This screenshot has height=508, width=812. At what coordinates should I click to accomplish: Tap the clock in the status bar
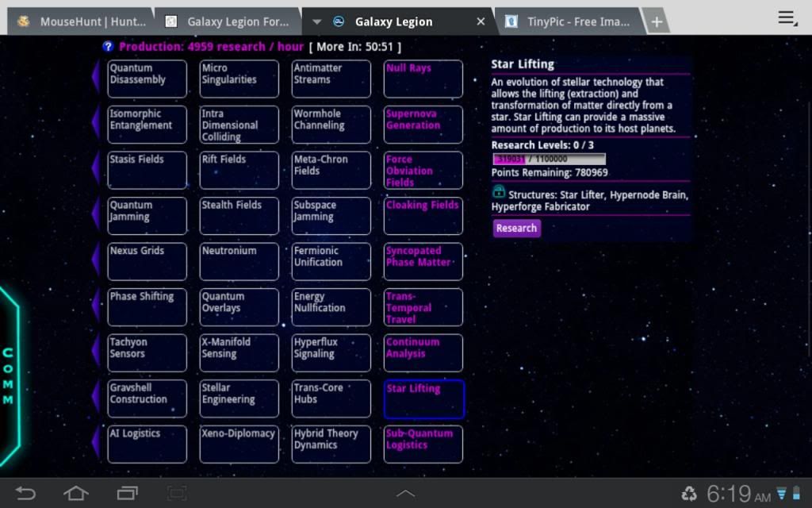[x=728, y=495]
